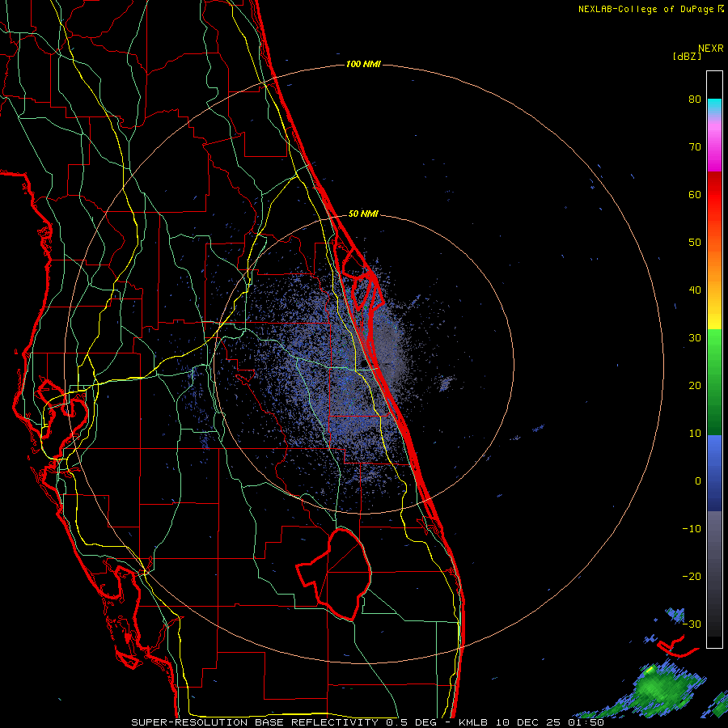Click the -10 dBZ scale label
The height and width of the screenshot is (728, 728).
pos(692,529)
